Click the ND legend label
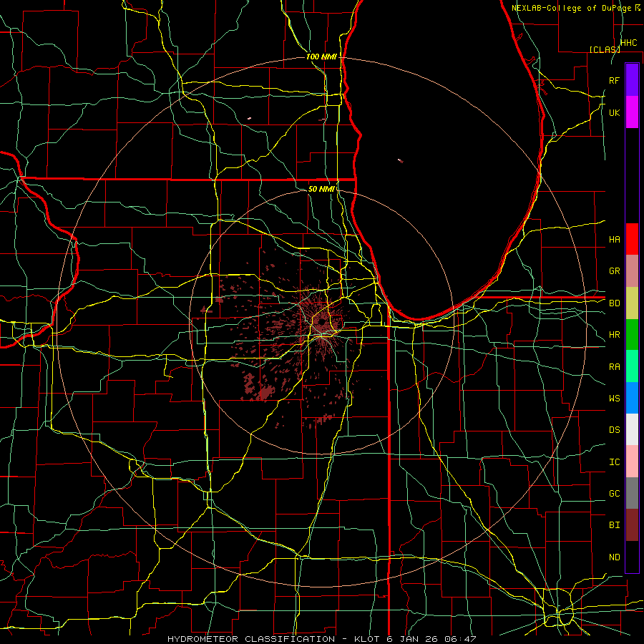644x644 pixels. (x=614, y=557)
